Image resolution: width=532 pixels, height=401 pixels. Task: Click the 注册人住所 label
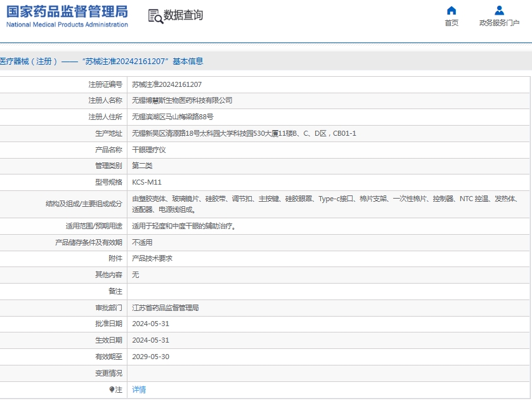pos(105,117)
